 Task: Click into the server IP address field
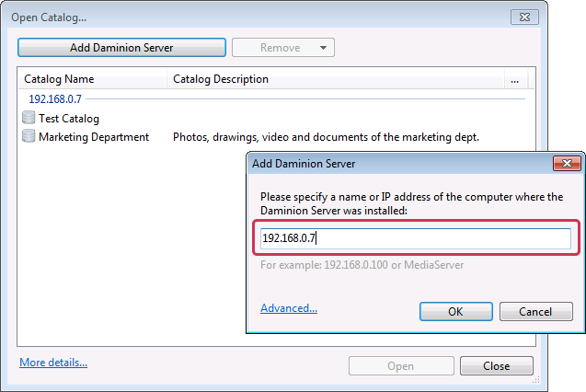coord(415,238)
